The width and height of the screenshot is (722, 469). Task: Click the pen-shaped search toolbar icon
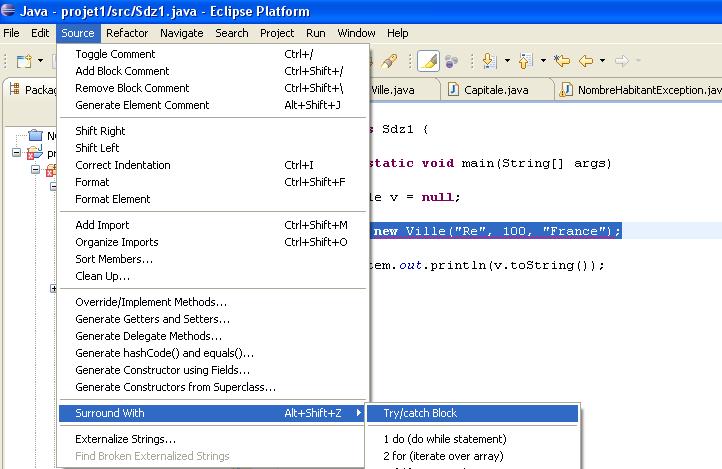click(x=389, y=61)
